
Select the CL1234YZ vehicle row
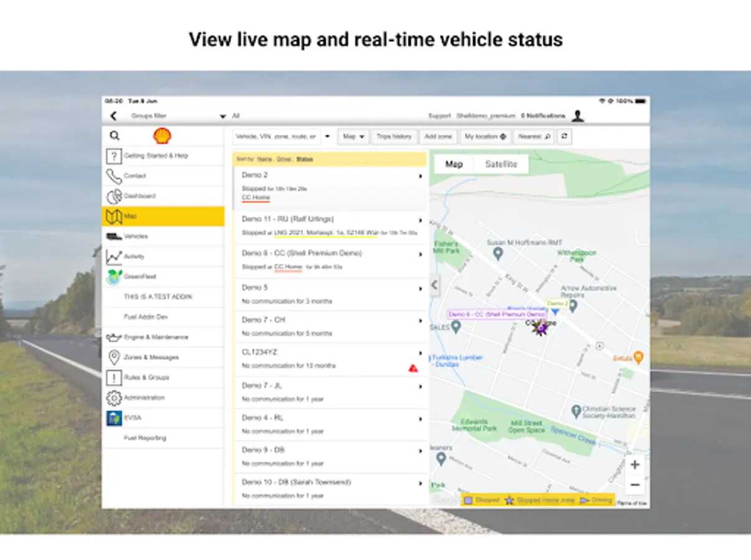(x=330, y=359)
